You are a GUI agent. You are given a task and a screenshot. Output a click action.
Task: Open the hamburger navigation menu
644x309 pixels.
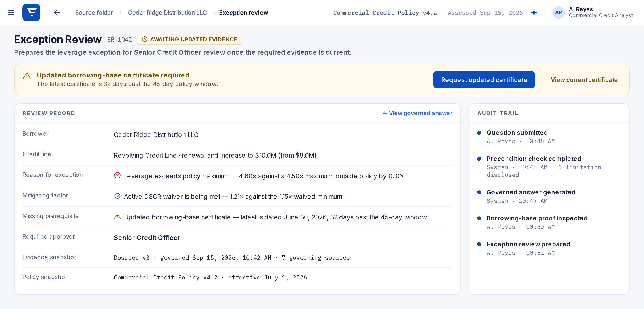(x=11, y=13)
